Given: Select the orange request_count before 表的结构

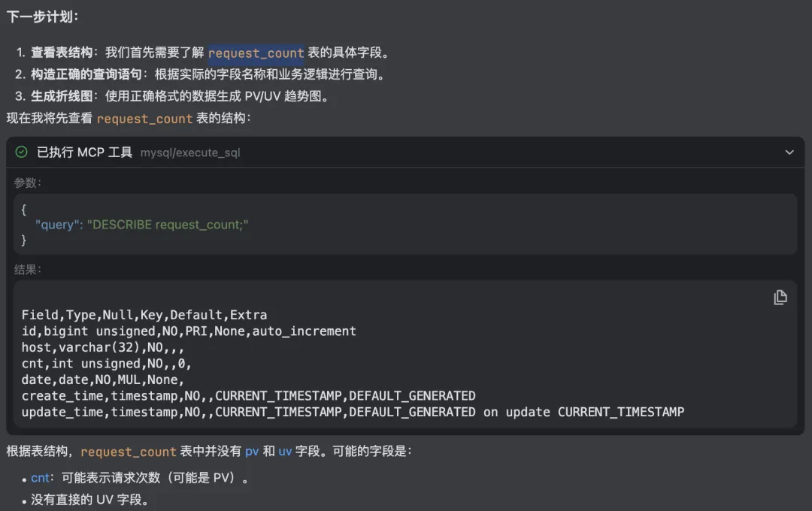Looking at the screenshot, I should pyautogui.click(x=144, y=119).
